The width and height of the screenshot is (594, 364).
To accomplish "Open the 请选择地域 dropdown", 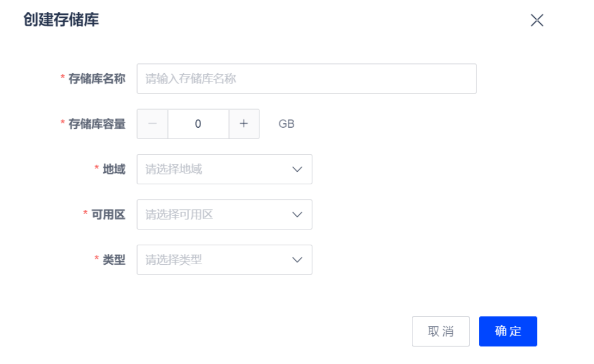I will (224, 169).
